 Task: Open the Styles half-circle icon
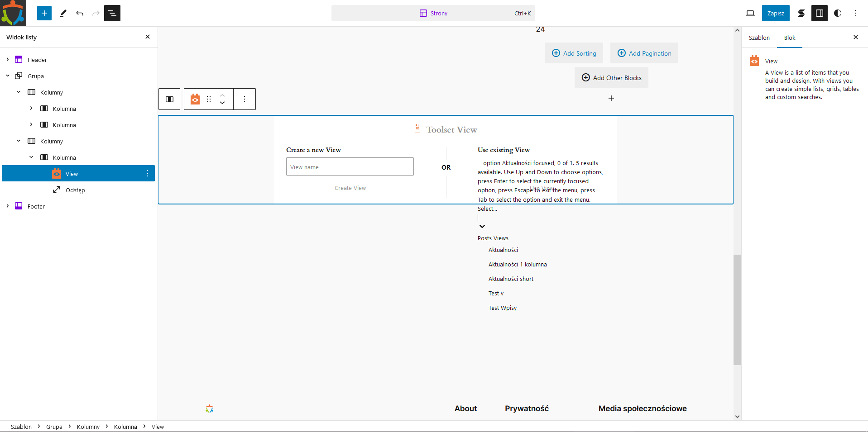pos(838,13)
